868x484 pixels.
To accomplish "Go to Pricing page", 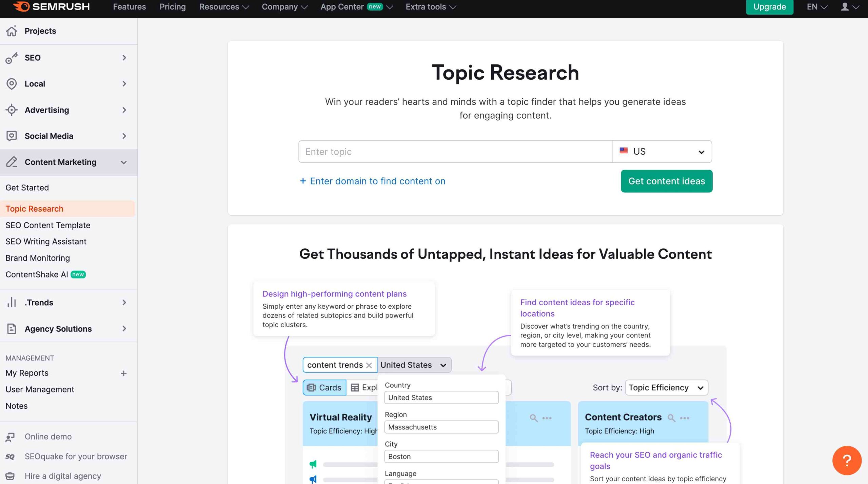I will click(x=173, y=7).
